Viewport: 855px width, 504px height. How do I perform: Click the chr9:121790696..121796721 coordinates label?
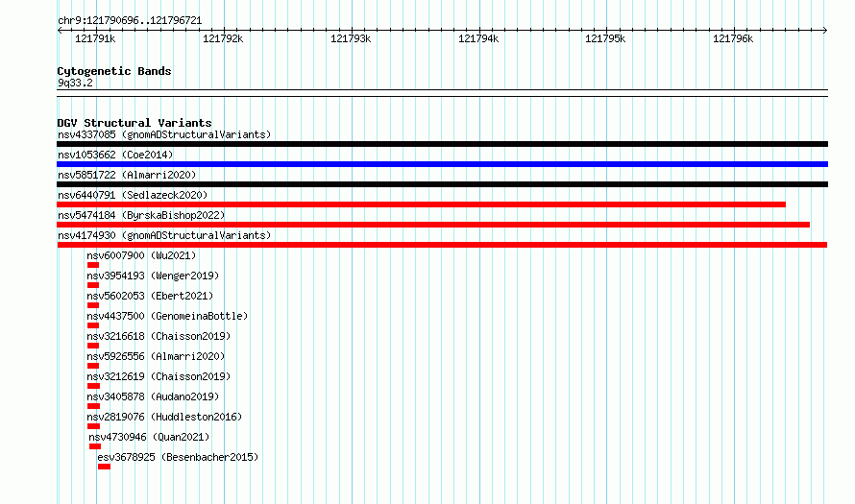(130, 21)
